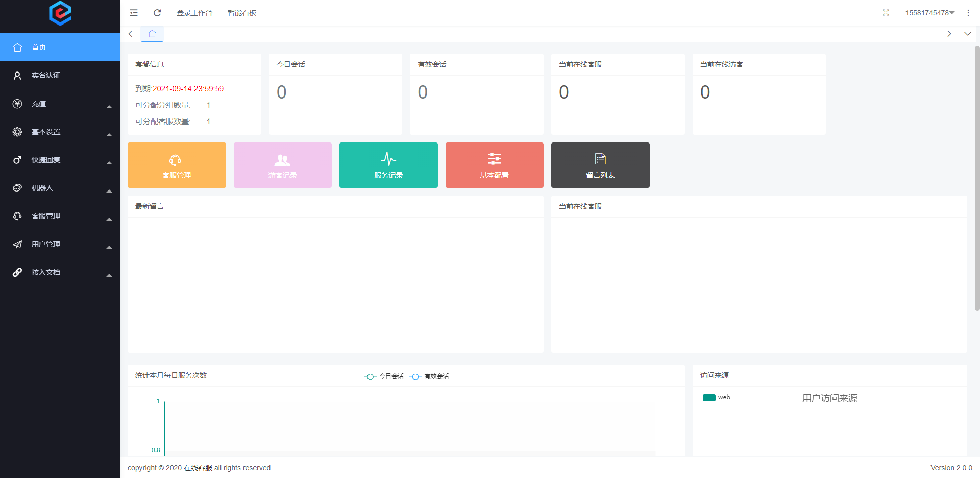Open the orange 客服管理 shortcut tile
The height and width of the screenshot is (478, 980).
[177, 165]
